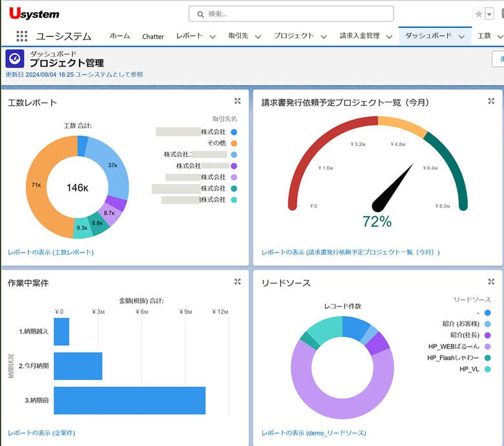Click the Project Management dashboard icon
Screen dimensions: 504x446
tap(15, 59)
